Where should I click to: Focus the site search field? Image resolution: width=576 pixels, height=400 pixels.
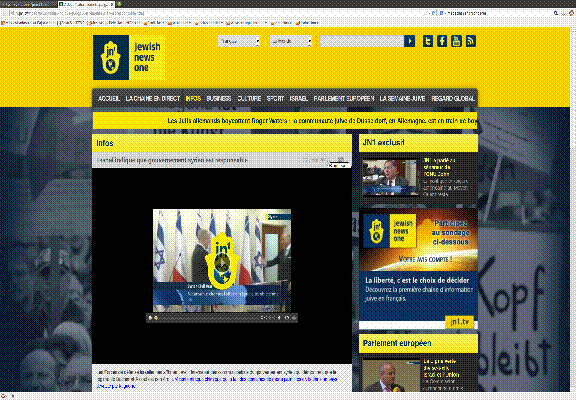coord(362,41)
